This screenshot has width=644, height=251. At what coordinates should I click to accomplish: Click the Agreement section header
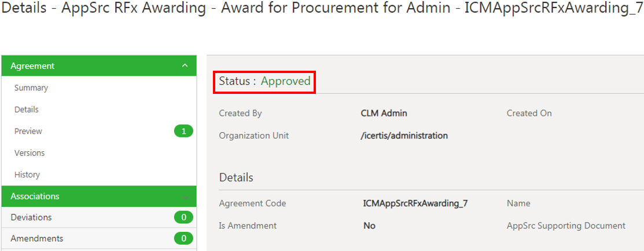click(99, 66)
